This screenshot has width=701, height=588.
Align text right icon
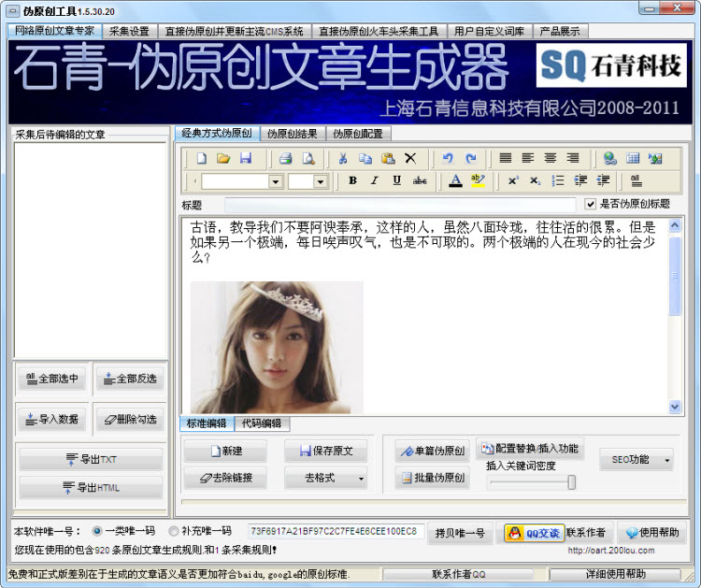click(573, 158)
